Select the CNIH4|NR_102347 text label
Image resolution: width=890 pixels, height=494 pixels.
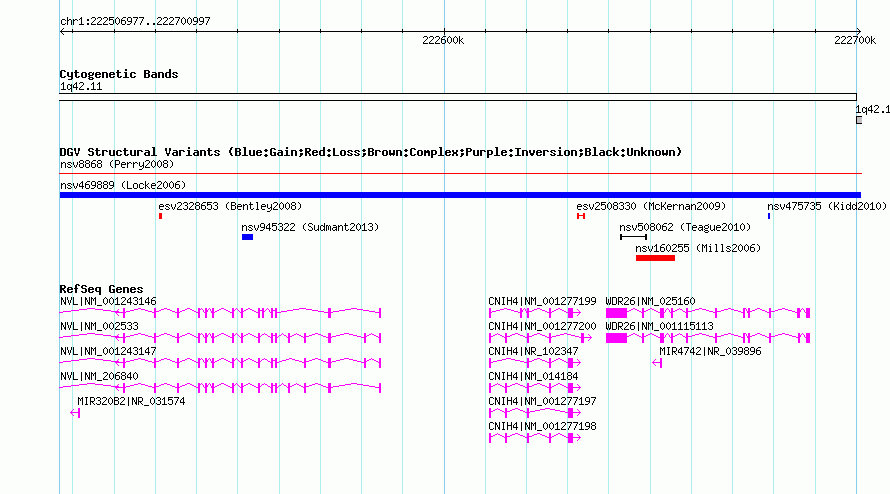533,351
